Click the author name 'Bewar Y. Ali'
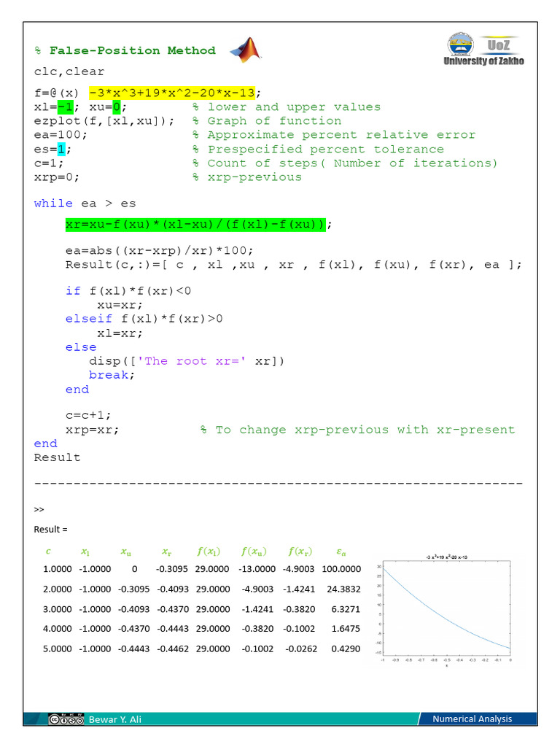This screenshot has width=560, height=747. pos(115,719)
